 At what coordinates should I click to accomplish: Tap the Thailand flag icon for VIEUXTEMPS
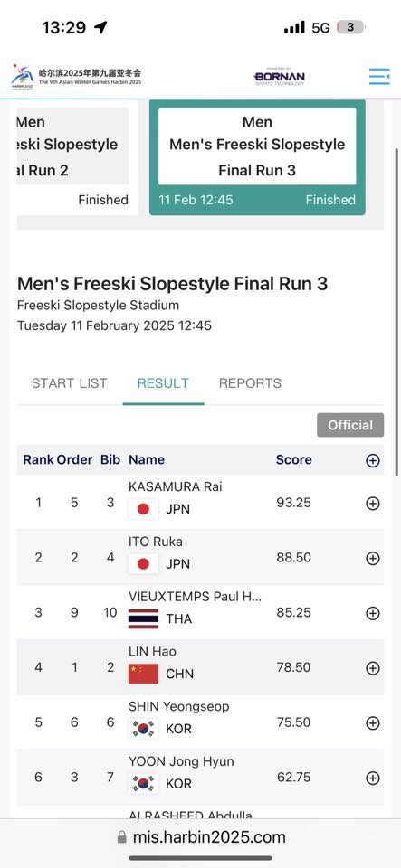(143, 618)
